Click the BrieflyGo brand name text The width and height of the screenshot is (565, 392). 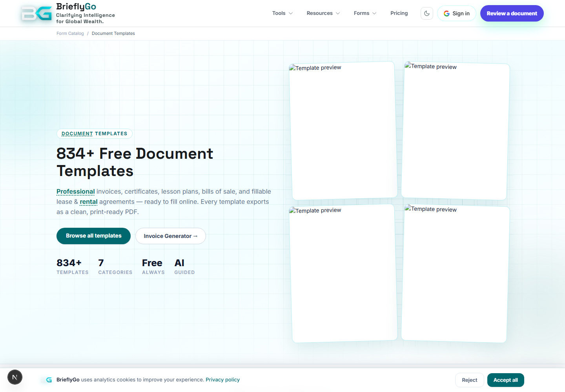tap(76, 7)
